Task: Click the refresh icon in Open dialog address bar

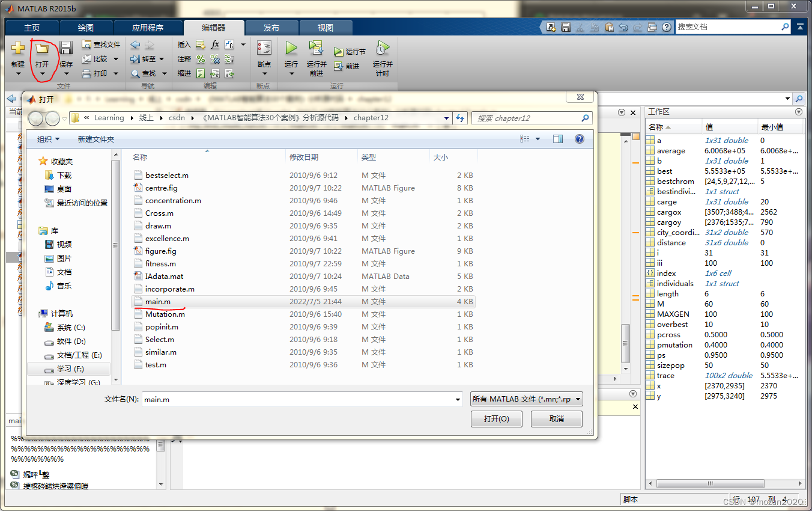Action: pyautogui.click(x=460, y=118)
